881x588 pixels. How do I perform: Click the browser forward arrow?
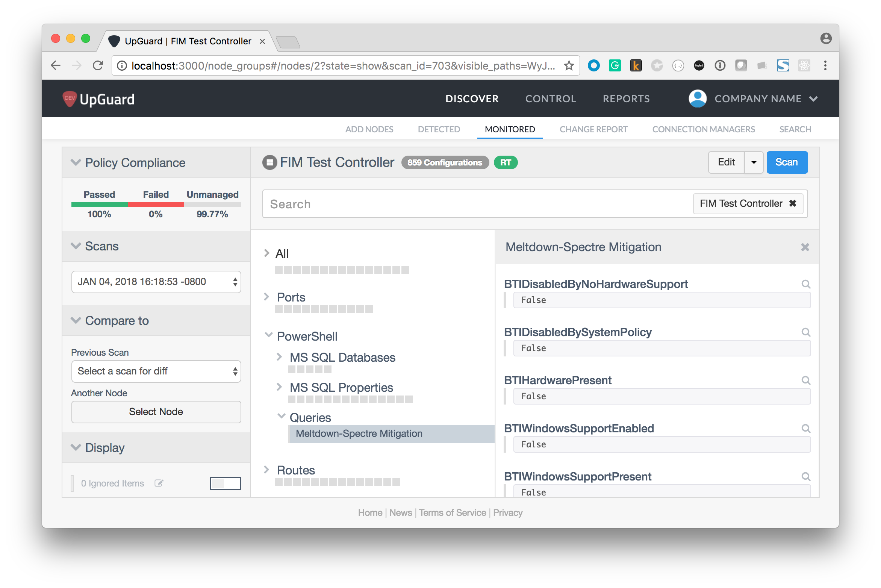pos(77,65)
